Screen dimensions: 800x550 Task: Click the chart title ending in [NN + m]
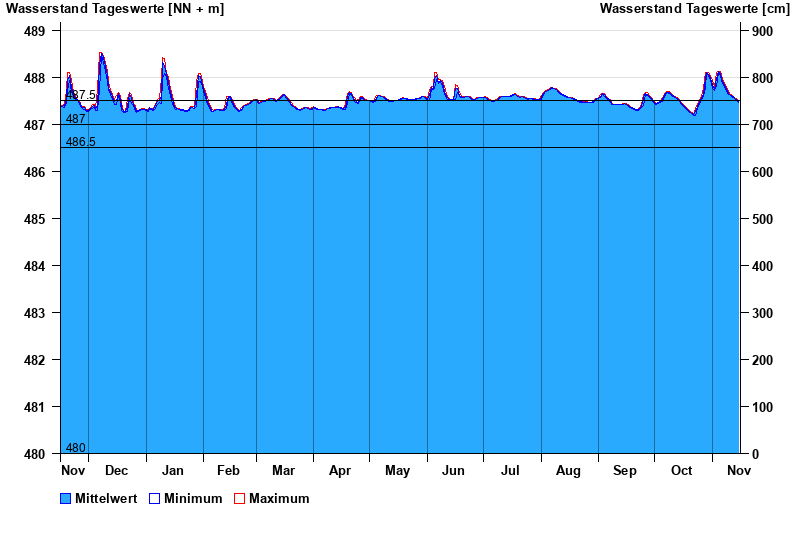point(115,9)
